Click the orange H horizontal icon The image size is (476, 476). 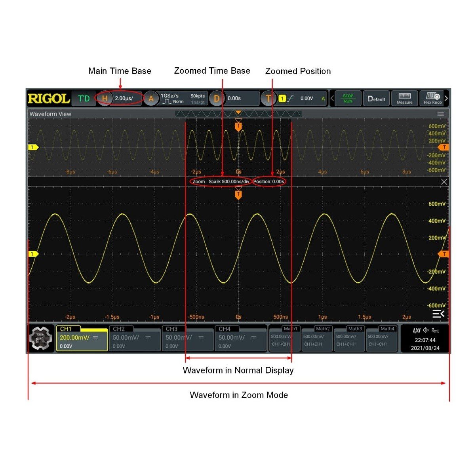point(105,99)
